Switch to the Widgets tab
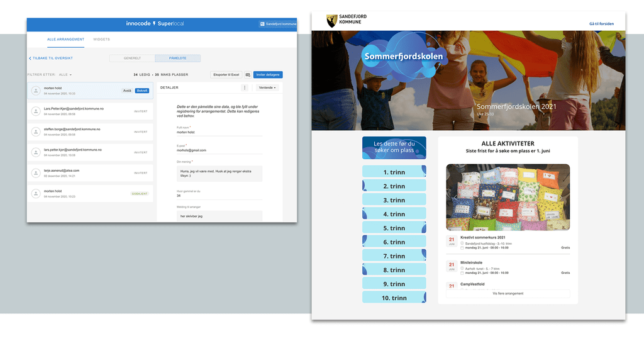The width and height of the screenshot is (644, 358). point(101,40)
